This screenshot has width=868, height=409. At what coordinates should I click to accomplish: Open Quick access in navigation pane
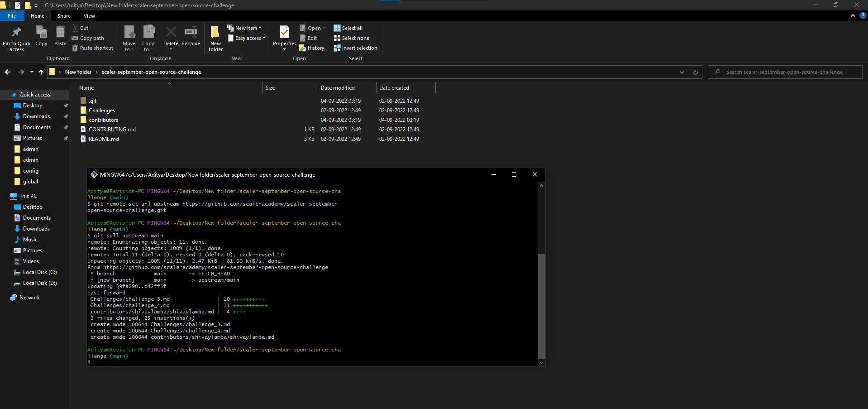click(x=35, y=95)
